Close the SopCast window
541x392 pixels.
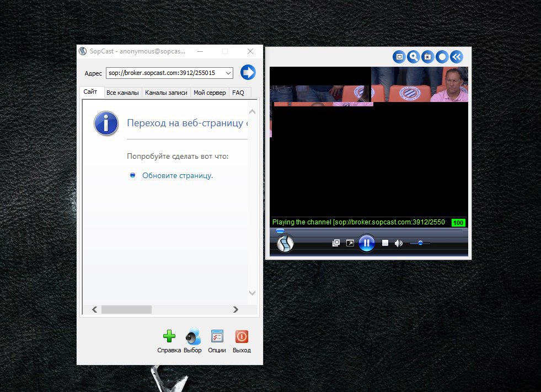[x=250, y=51]
